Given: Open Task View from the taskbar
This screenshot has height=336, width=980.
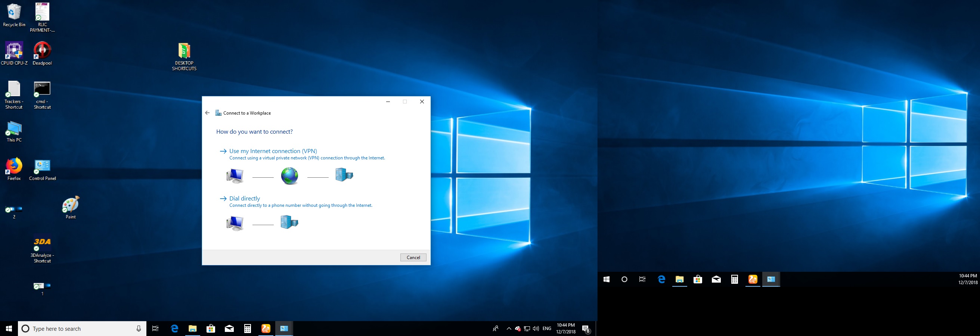Looking at the screenshot, I should tap(155, 329).
